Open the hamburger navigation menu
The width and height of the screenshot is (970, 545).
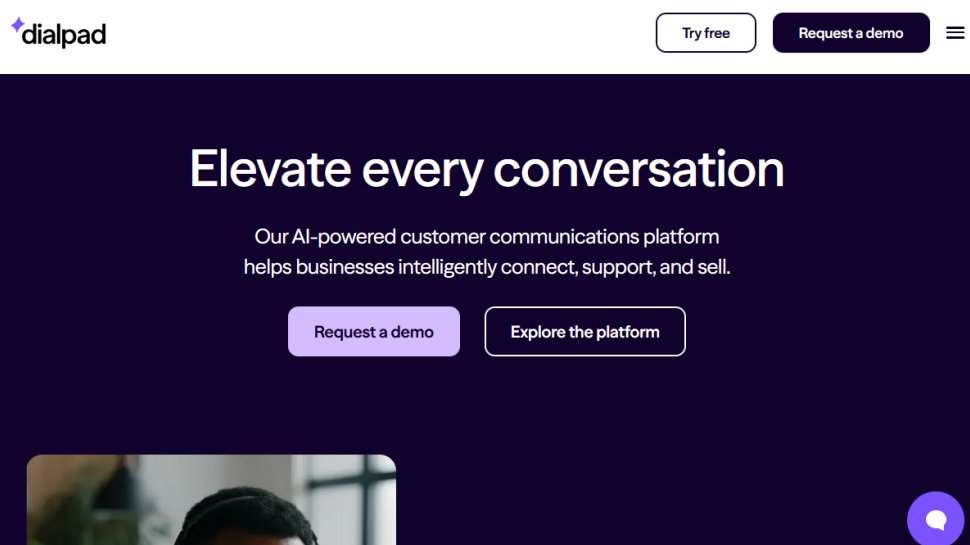point(955,33)
